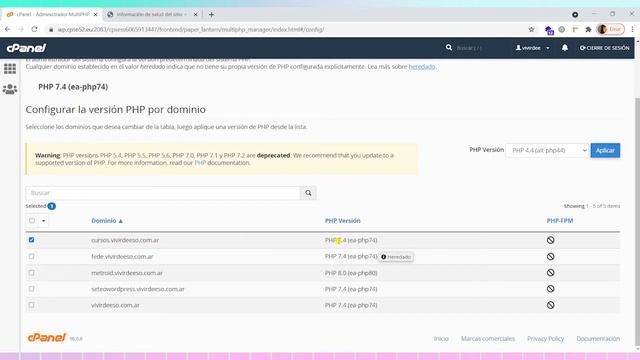Click PHP 8.0 (ea-php80) cell
Image resolution: width=640 pixels, height=360 pixels.
click(x=351, y=273)
